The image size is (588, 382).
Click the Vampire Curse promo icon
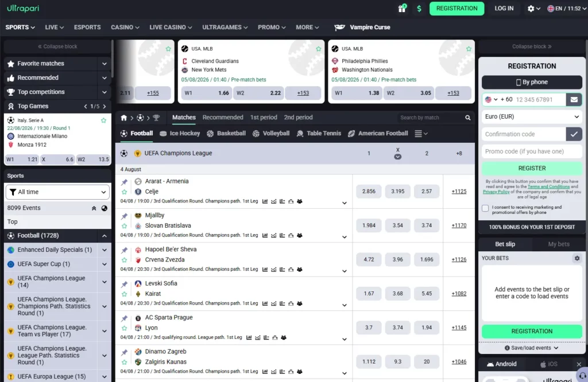[339, 28]
